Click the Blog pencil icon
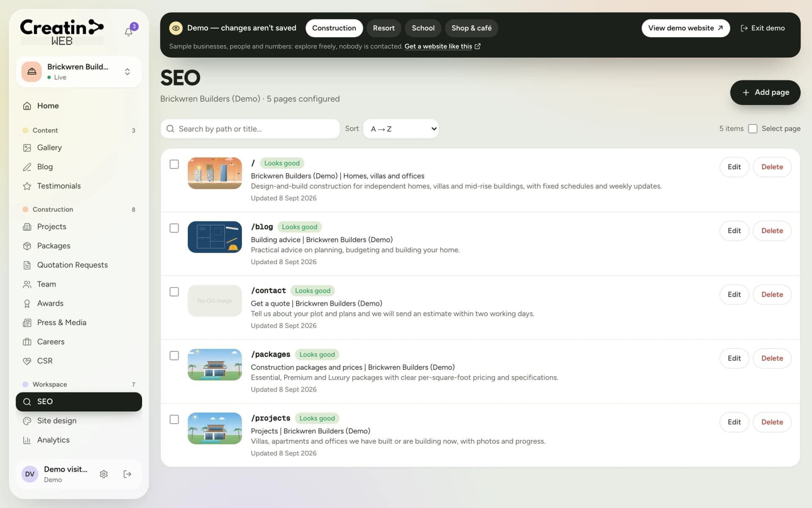Screen dimensions: 812x508 [27, 167]
